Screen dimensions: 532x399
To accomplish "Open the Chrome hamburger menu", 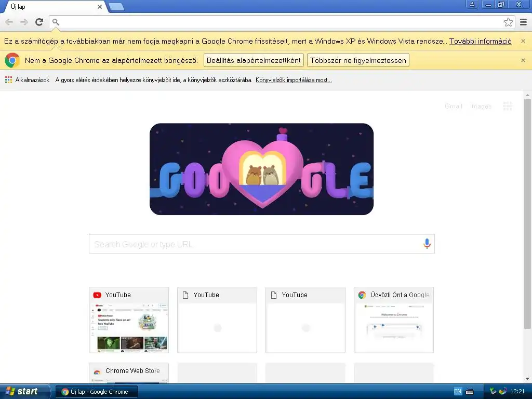I will [x=524, y=22].
